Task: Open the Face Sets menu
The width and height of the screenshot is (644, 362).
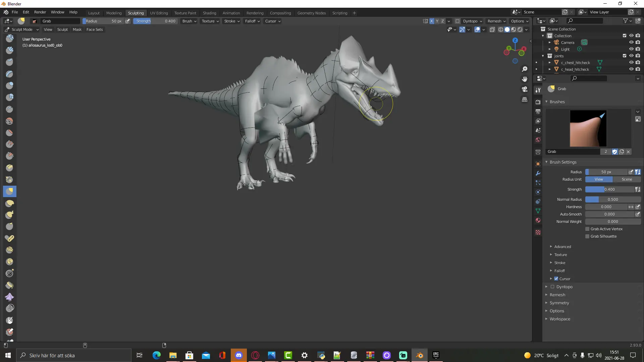Action: click(x=95, y=29)
